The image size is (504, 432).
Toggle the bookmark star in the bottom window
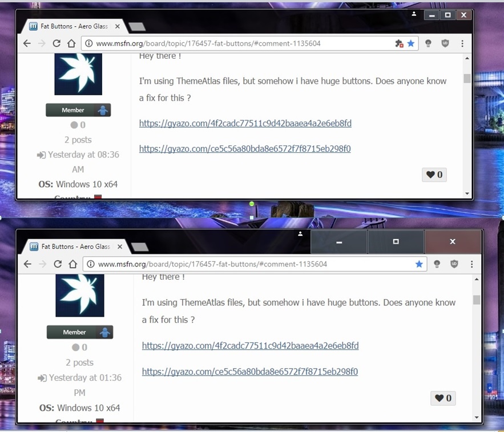419,264
